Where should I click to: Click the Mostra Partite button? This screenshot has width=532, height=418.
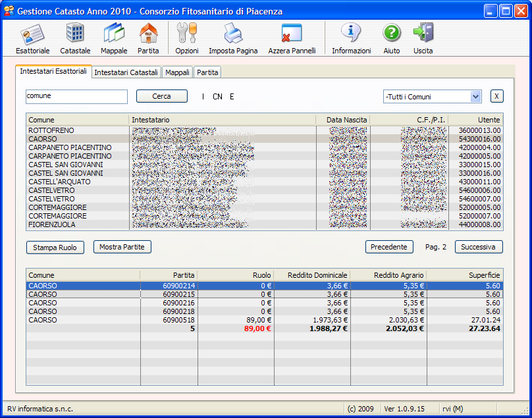pos(122,247)
